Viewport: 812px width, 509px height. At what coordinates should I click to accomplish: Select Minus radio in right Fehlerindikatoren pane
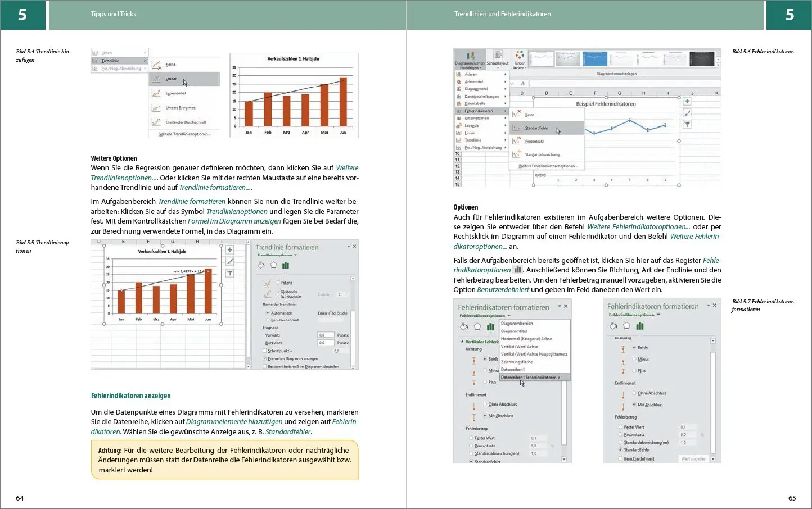[634, 359]
